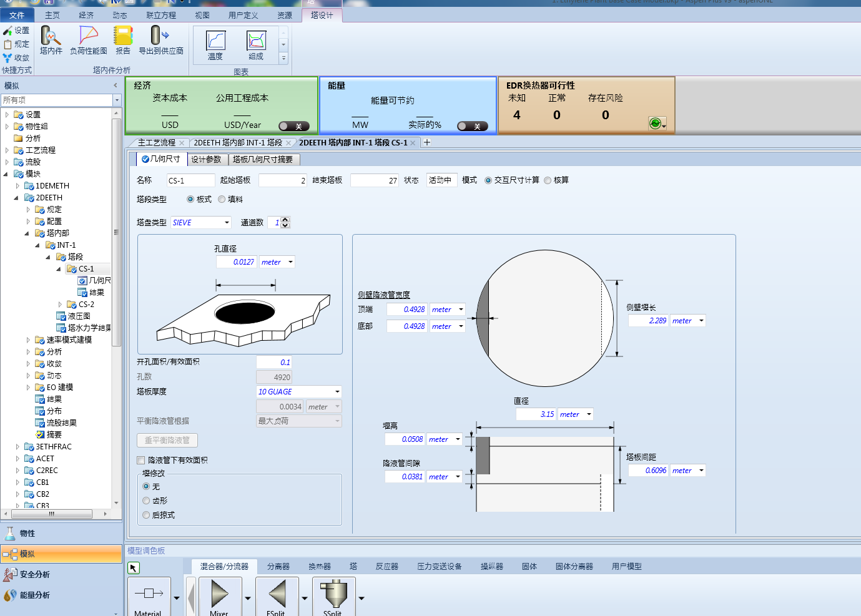This screenshot has width=861, height=616.
Task: Open Material stream type arrow
Action: click(x=177, y=598)
